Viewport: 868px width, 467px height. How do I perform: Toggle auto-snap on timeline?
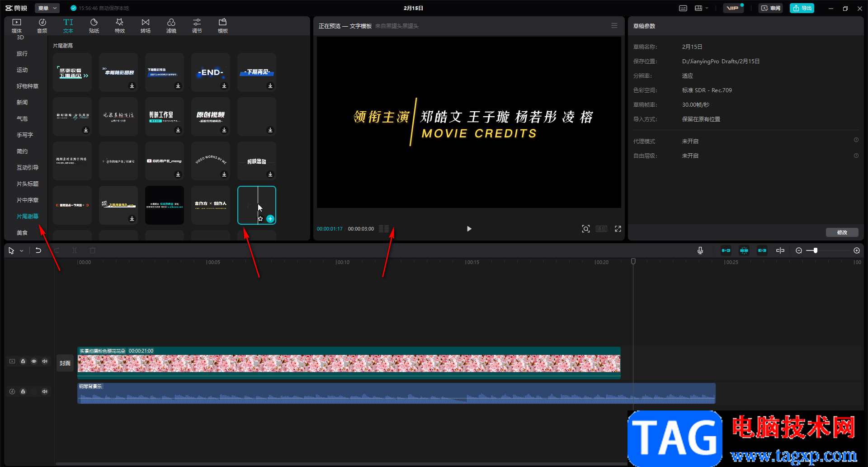744,250
